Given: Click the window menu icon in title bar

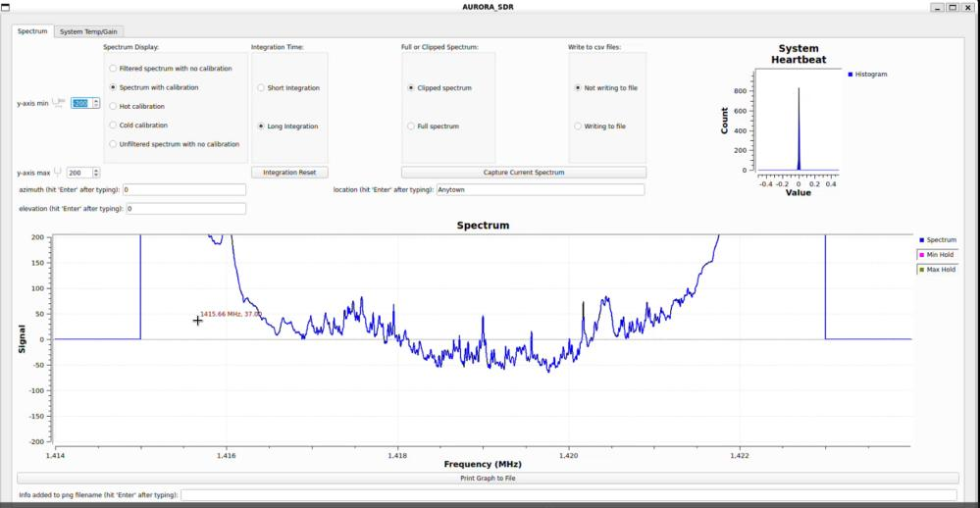Looking at the screenshot, I should 6,8.
